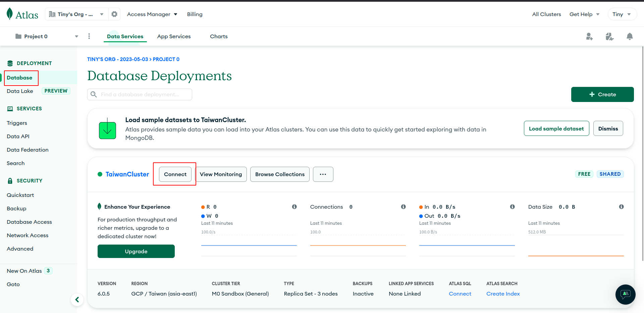Click the SHARED badge
The height and width of the screenshot is (313, 644).
click(610, 174)
